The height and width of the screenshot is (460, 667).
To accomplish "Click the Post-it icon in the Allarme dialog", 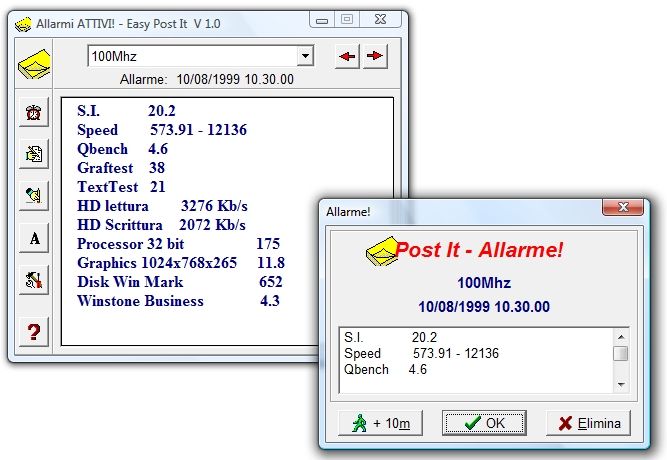I will [381, 251].
